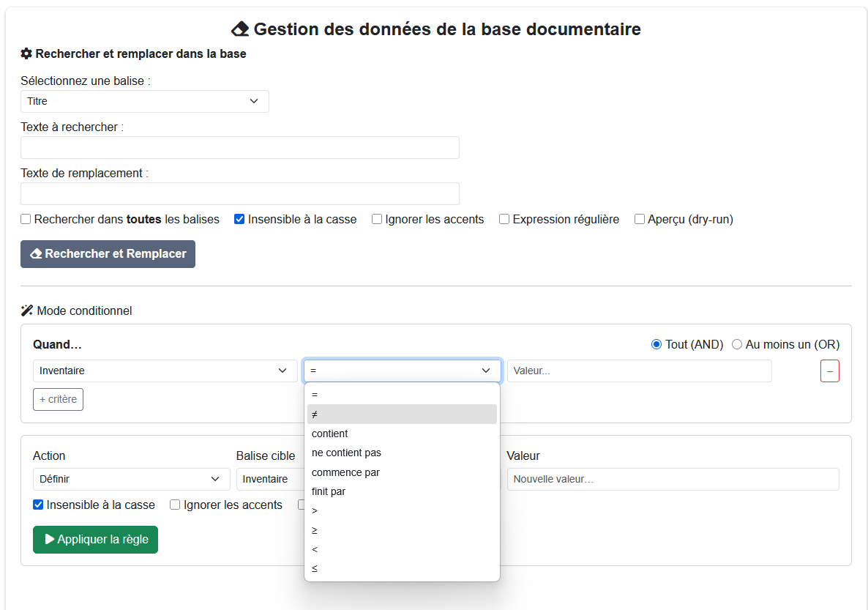This screenshot has height=610, width=868.
Task: Open the Définir action dropdown
Action: pyautogui.click(x=130, y=479)
